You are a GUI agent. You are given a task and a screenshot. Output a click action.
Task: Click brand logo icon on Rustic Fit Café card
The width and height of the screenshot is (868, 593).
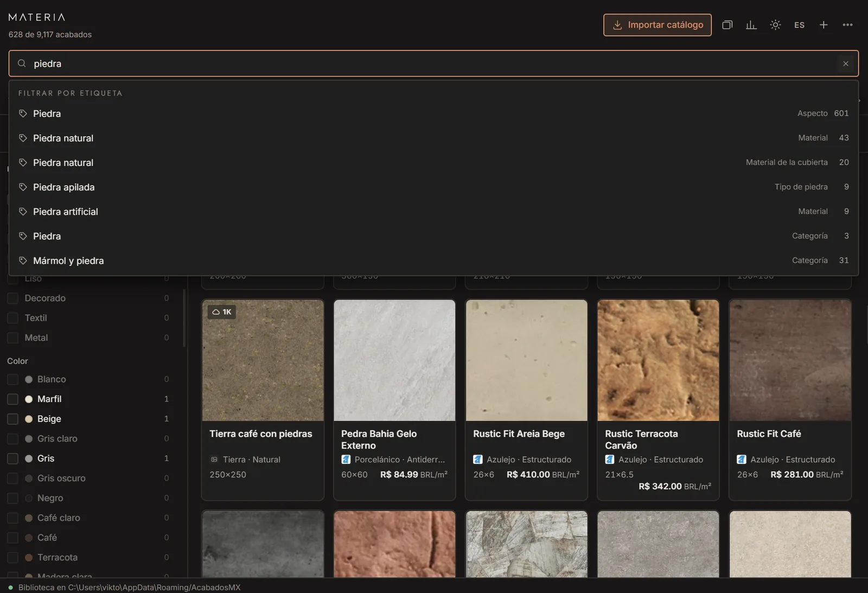tap(742, 460)
